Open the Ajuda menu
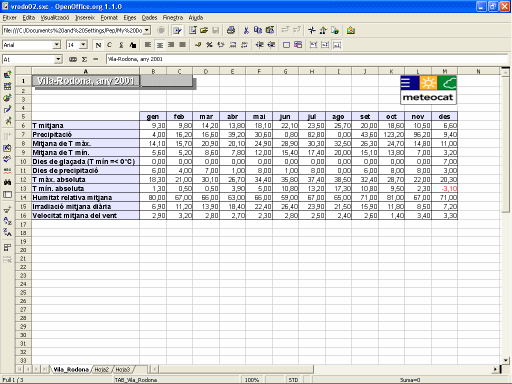This screenshot has width=512, height=384. 196,18
